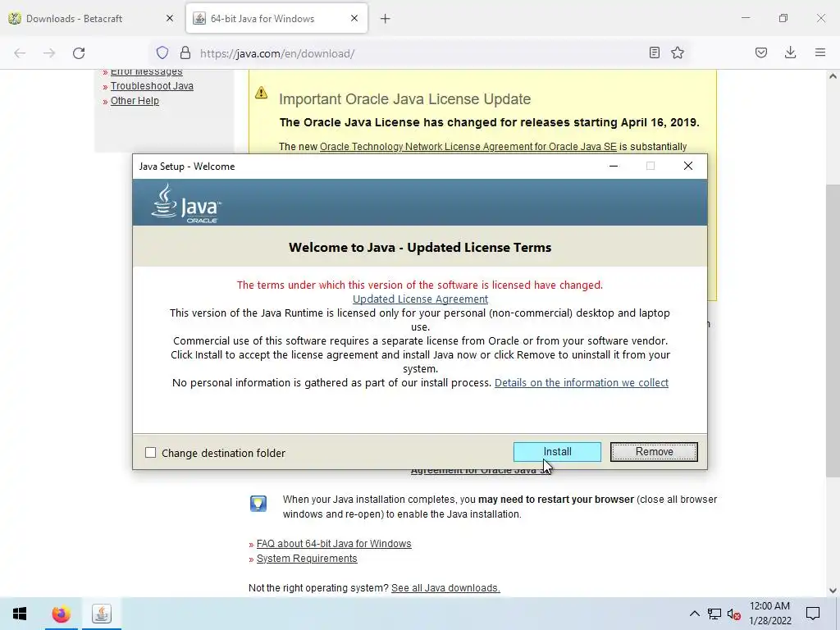Viewport: 840px width, 630px height.
Task: Click the page scrollbar down arrow
Action: click(833, 591)
